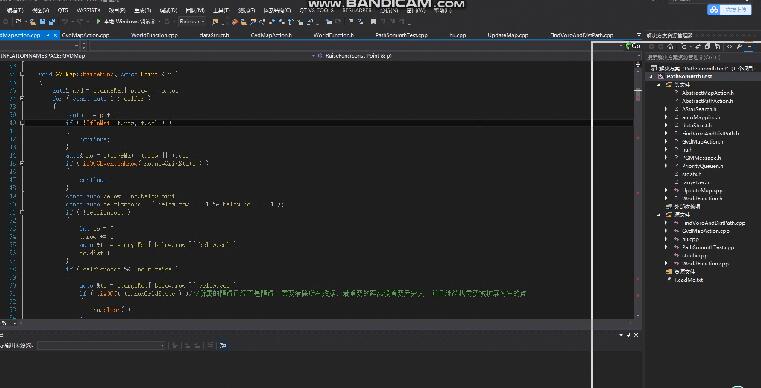Viewport: 761px width, 388px height.
Task: Open the scope navigation dropdown above code
Action: [155, 56]
